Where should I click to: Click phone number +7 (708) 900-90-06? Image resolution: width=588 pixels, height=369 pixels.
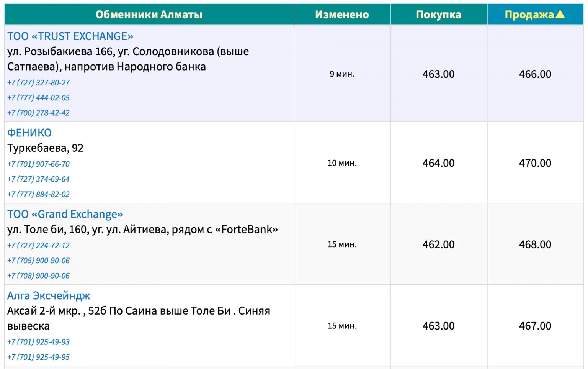coord(38,276)
